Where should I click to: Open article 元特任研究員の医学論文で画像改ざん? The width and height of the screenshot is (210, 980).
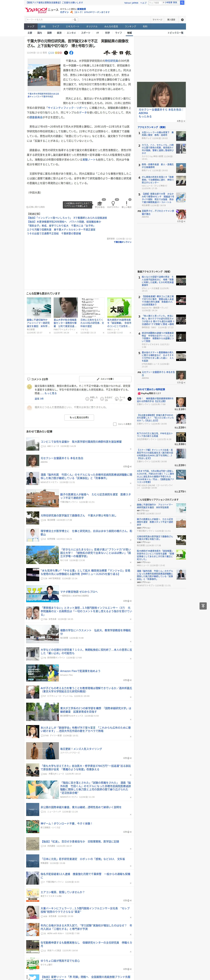tap(79, 515)
